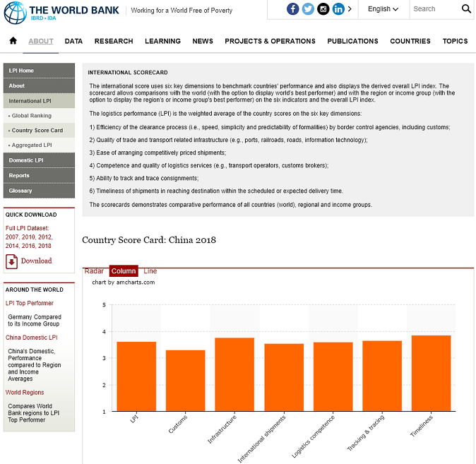Image resolution: width=476 pixels, height=464 pixels.
Task: Click the orange Timeliness bar
Action: (431, 373)
